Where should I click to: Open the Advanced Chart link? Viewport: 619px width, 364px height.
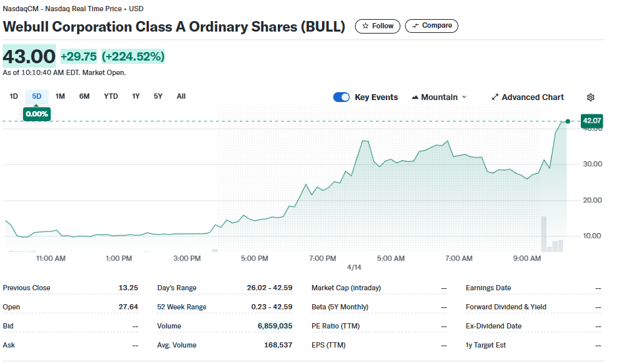[x=527, y=97]
